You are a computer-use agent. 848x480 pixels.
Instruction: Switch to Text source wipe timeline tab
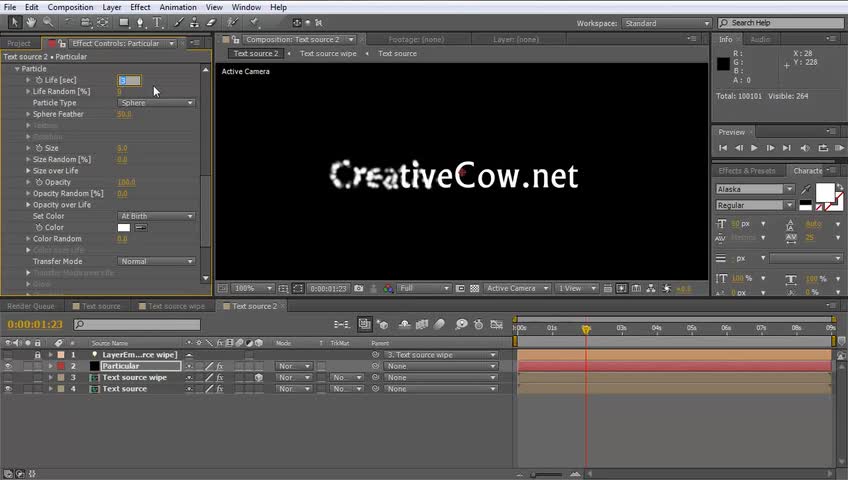coord(173,306)
